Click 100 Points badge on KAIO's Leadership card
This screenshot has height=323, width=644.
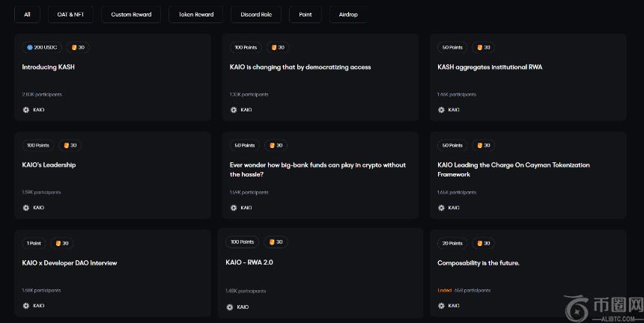(x=38, y=146)
